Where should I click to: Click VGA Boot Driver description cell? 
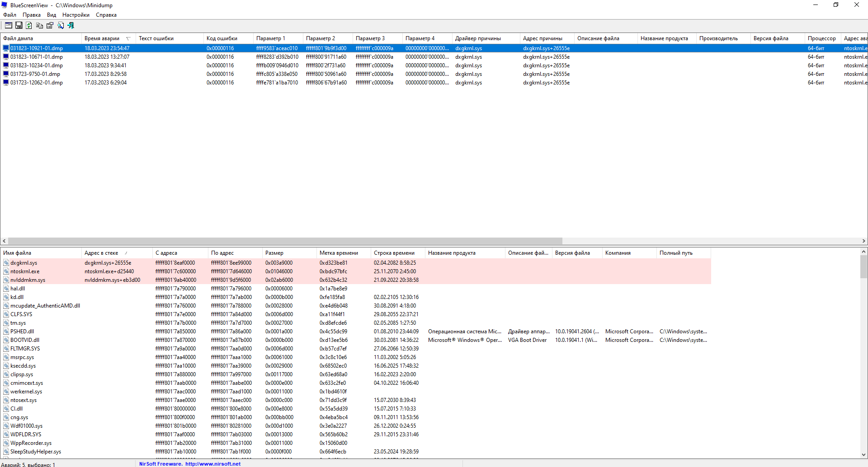pos(527,340)
